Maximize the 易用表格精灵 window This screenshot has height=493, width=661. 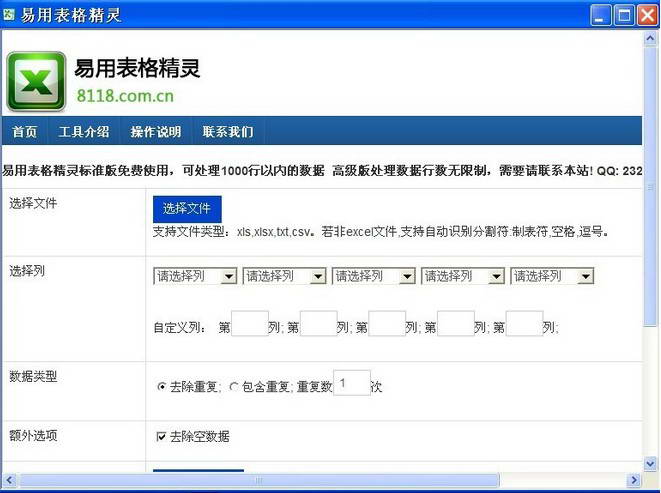point(623,16)
